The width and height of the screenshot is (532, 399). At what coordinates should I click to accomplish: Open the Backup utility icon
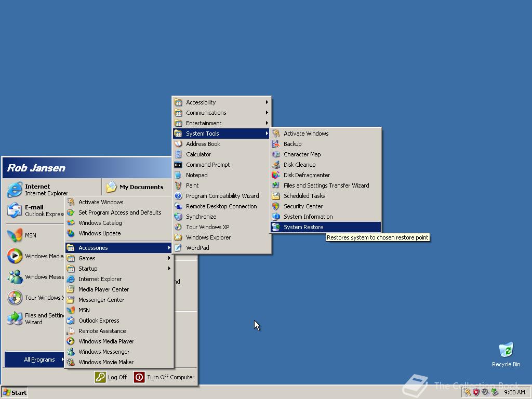click(276, 144)
